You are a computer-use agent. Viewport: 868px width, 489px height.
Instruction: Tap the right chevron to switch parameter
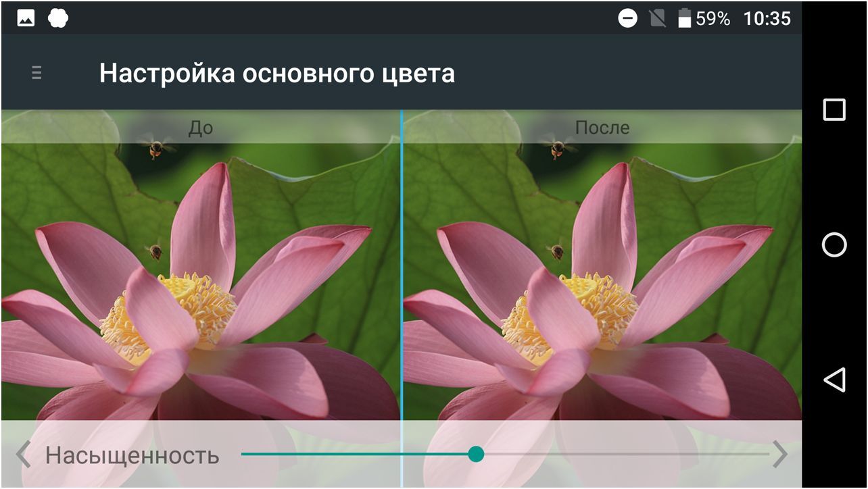781,455
